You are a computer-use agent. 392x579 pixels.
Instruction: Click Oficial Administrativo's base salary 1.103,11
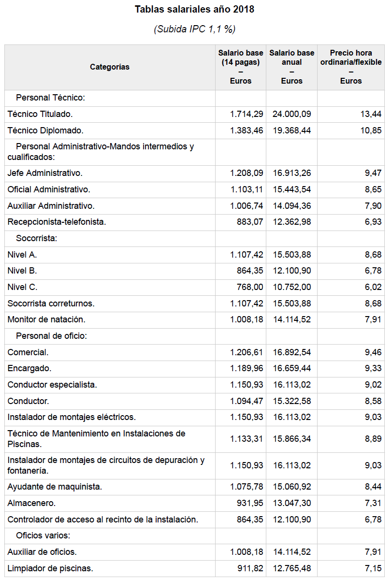pyautogui.click(x=247, y=189)
